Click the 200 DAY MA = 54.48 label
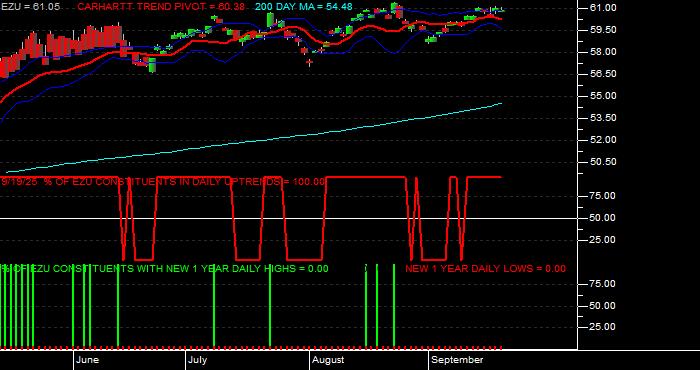 pyautogui.click(x=304, y=7)
